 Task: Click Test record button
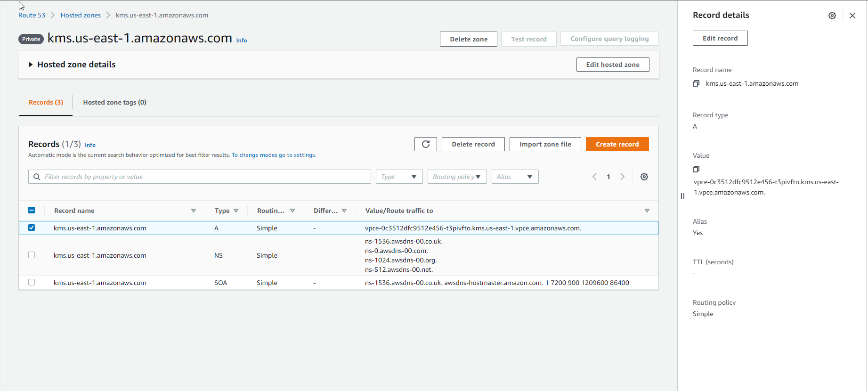click(x=529, y=39)
